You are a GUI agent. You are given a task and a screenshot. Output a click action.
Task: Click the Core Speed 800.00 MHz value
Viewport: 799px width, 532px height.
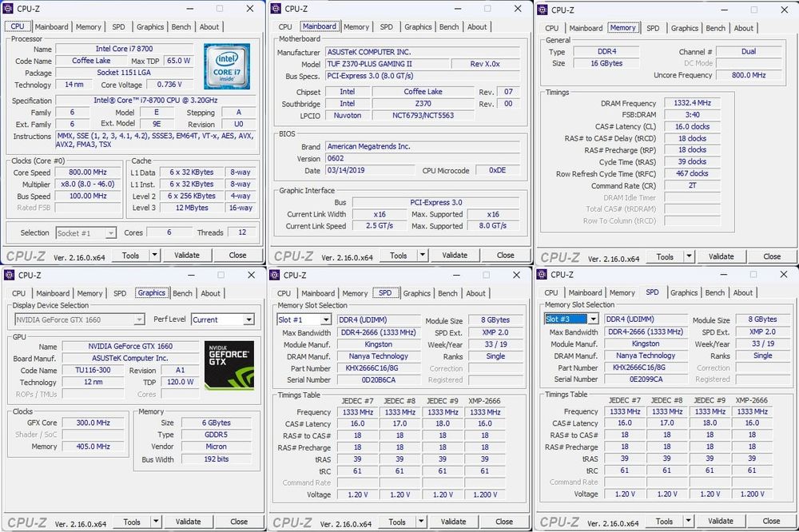click(x=88, y=173)
